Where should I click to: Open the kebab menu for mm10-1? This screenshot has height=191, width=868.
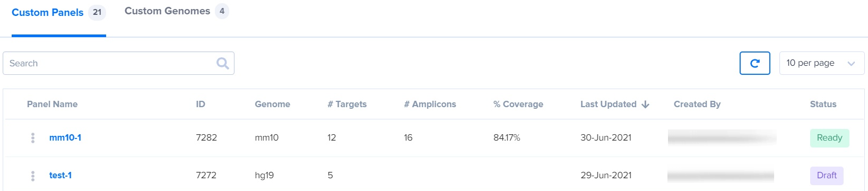(33, 138)
